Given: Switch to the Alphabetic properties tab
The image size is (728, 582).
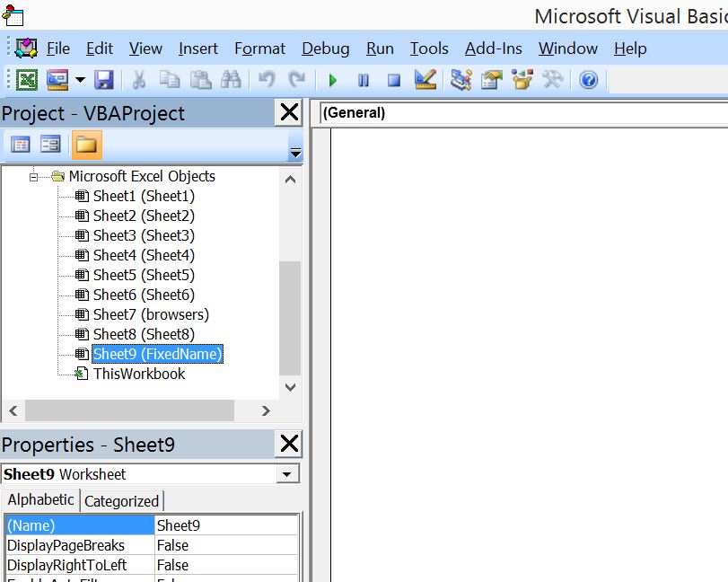Looking at the screenshot, I should (x=41, y=499).
